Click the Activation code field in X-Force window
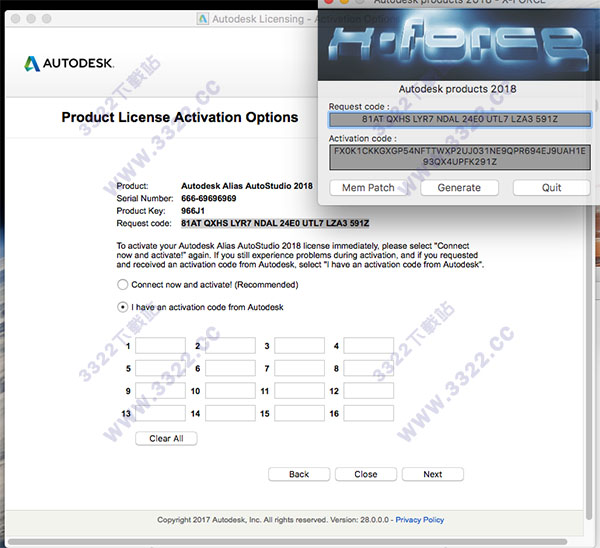Screen dimensions: 600x548 tap(460, 157)
